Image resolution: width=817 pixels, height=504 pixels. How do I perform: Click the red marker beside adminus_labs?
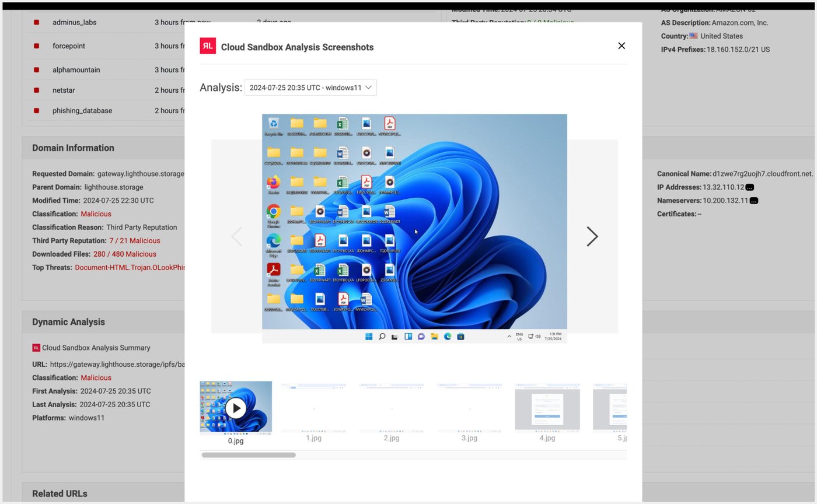tap(36, 22)
